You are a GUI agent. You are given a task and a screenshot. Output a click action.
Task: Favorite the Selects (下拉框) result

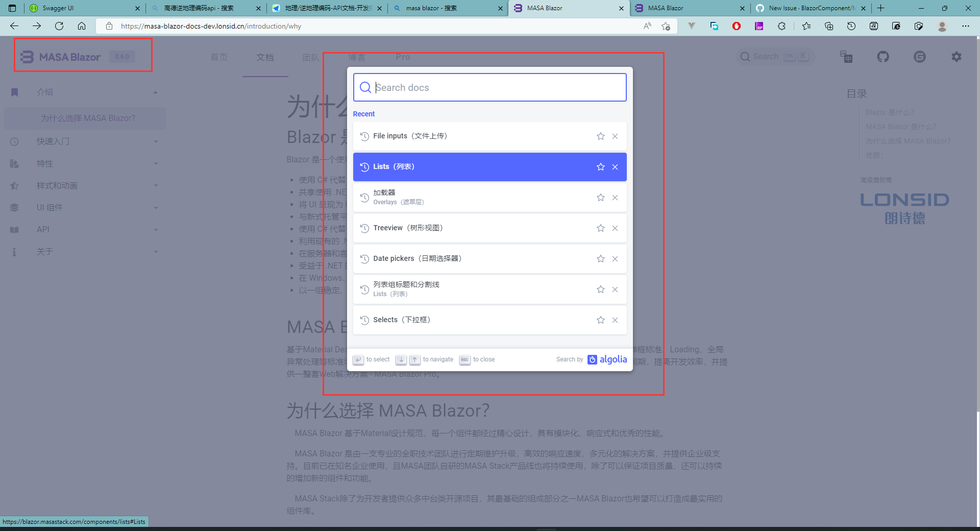click(x=601, y=320)
